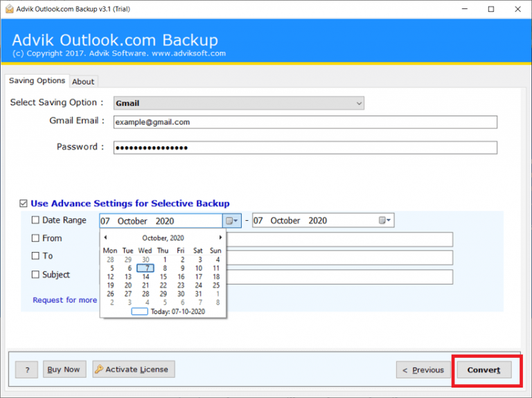532x398 pixels.
Task: Click the key icon on Activate License
Action: pos(99,369)
